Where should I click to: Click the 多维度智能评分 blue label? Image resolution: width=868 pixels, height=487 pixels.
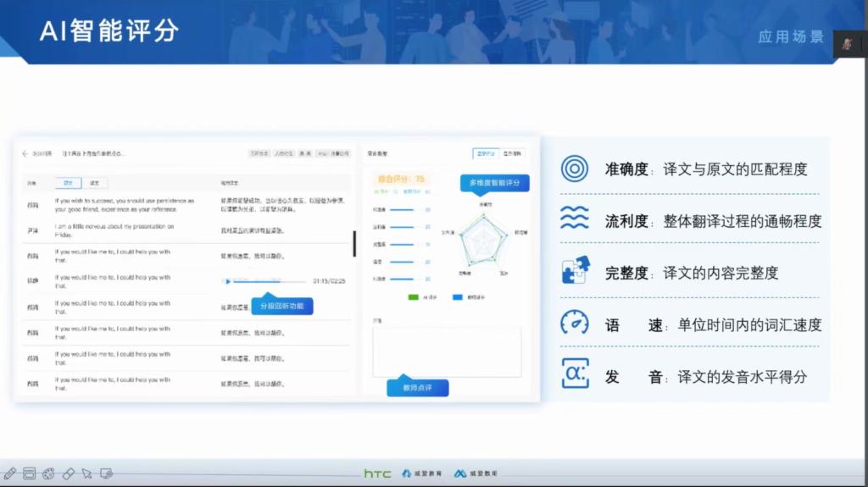pyautogui.click(x=495, y=182)
